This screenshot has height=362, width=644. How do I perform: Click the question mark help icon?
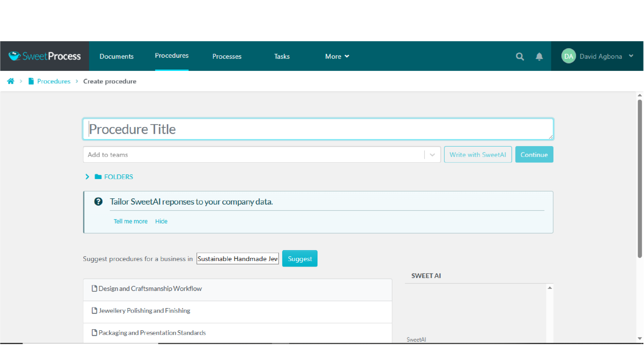(98, 201)
